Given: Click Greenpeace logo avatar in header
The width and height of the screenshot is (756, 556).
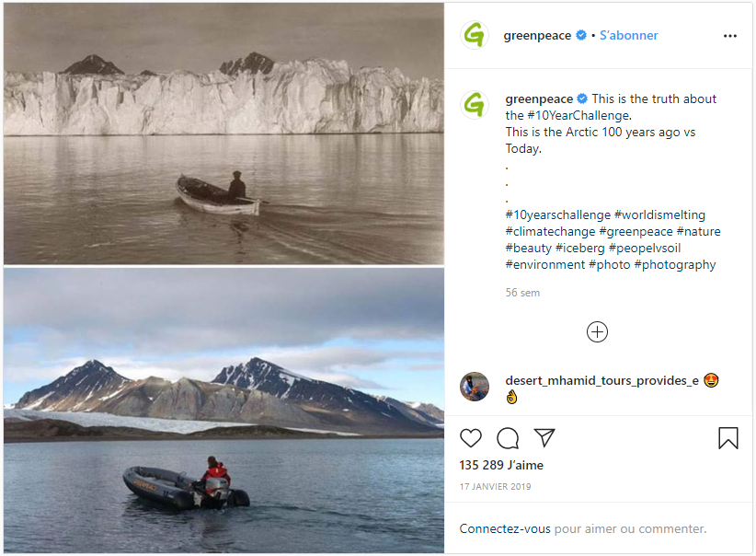Looking at the screenshot, I should point(475,35).
